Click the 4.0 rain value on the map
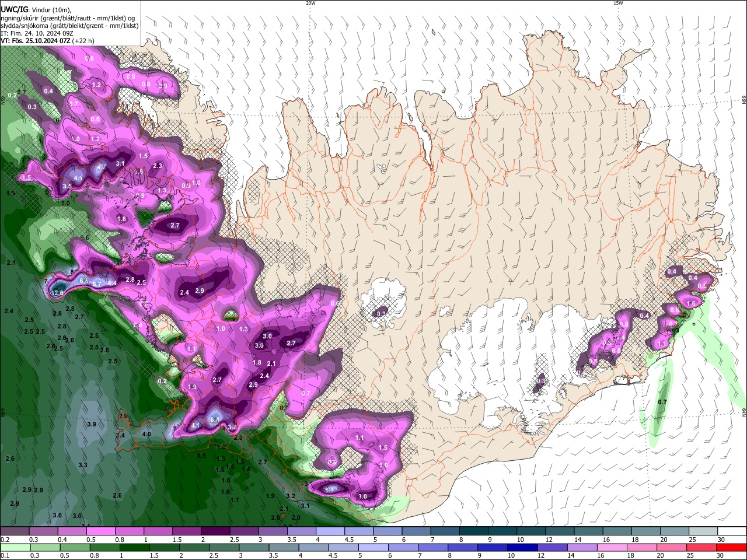This screenshot has width=747, height=560. coord(146,434)
